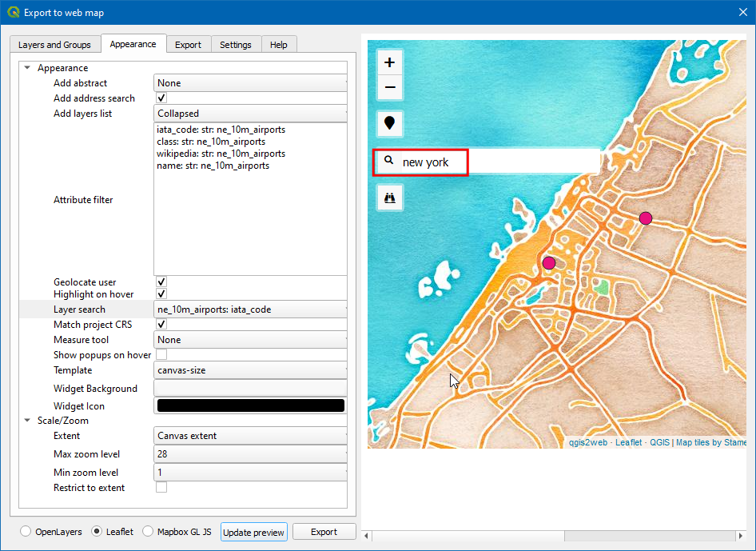Enable Show popups on hover checkbox
The width and height of the screenshot is (756, 551).
pos(161,355)
